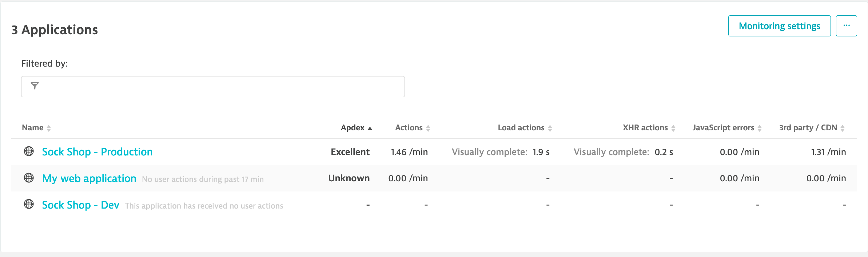The image size is (868, 257).
Task: Click Visually complete 1.9 s load actions value
Action: (501, 152)
